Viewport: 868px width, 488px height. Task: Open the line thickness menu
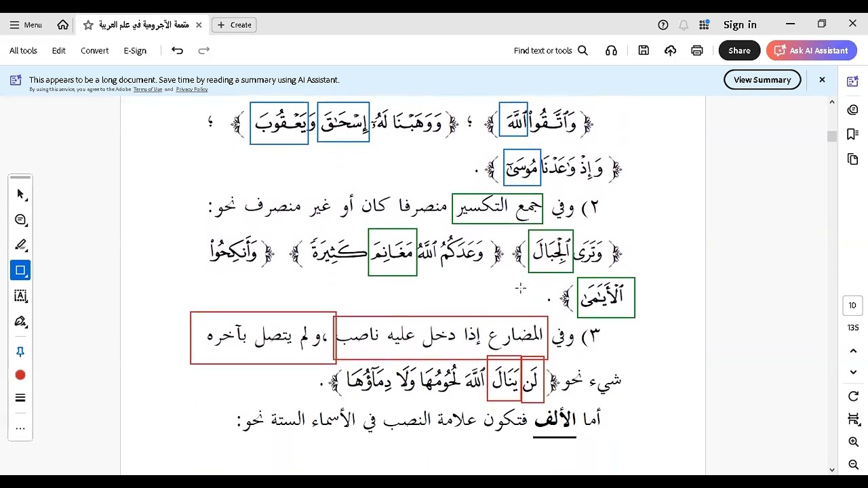point(20,398)
